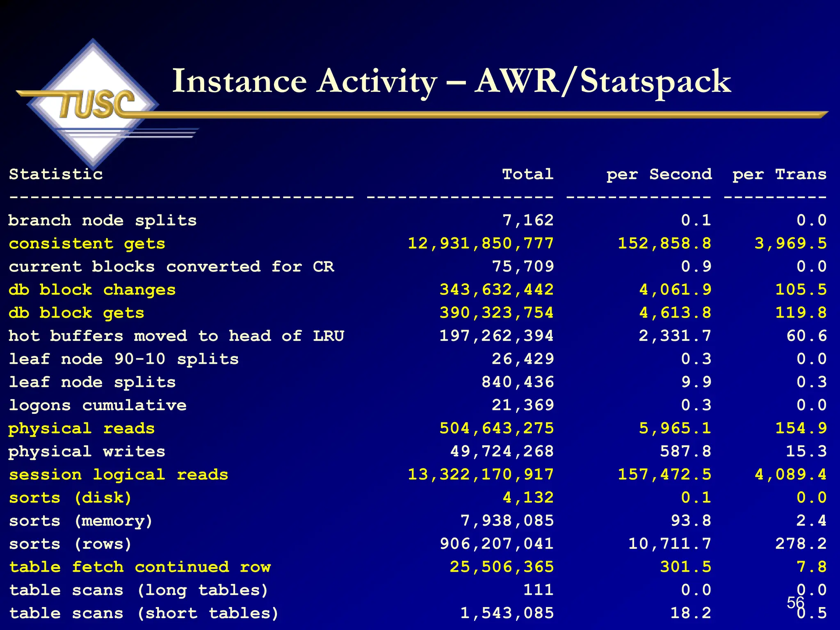This screenshot has width=840, height=630.
Task: Click the 'db block changes' row label
Action: 92,290
